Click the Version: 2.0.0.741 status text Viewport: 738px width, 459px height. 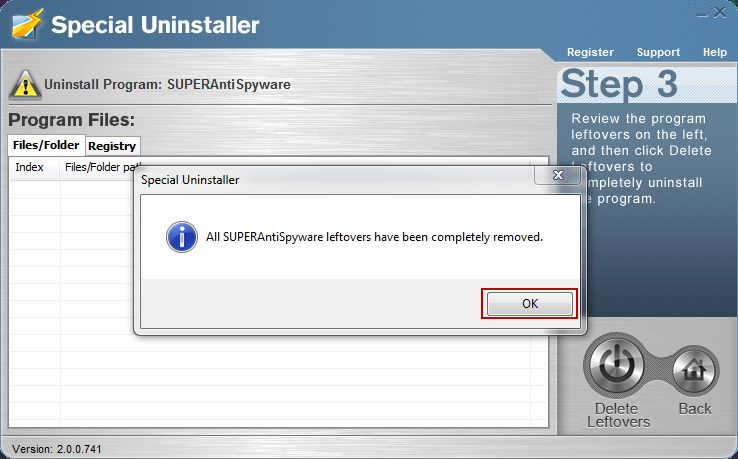[57, 449]
